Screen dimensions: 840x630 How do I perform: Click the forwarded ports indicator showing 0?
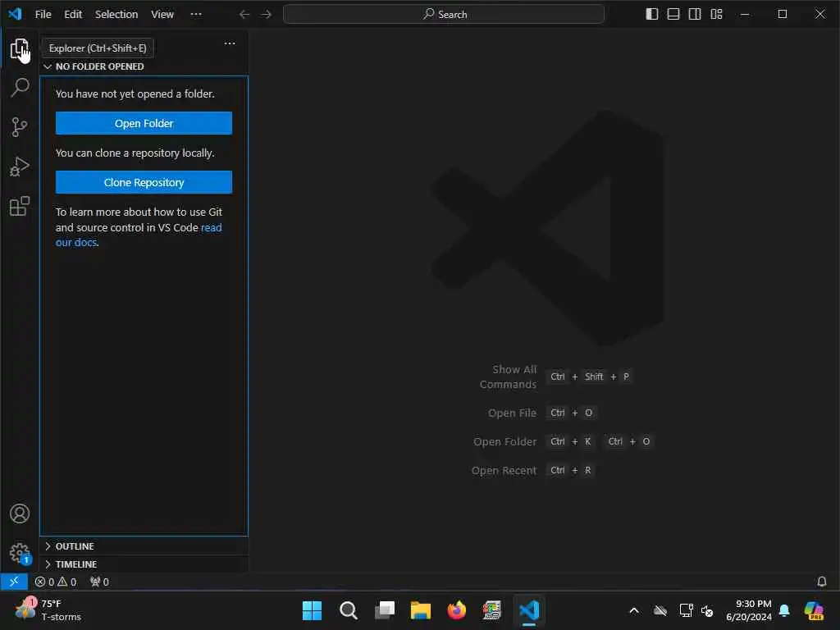click(x=99, y=582)
